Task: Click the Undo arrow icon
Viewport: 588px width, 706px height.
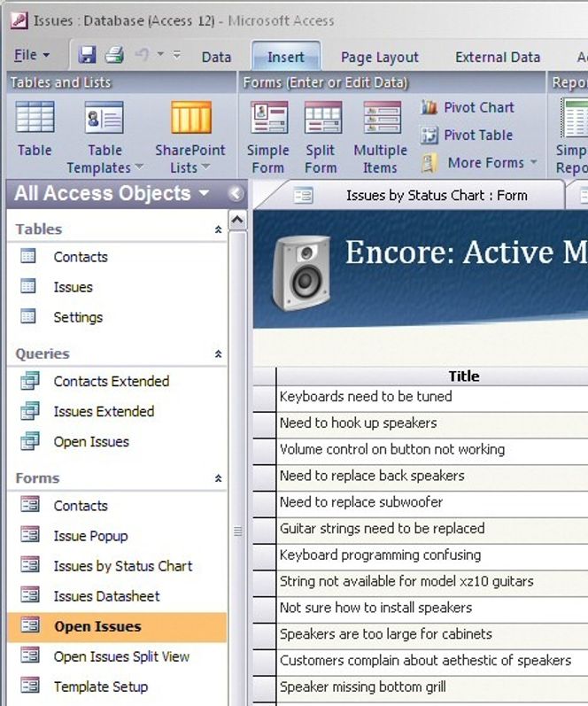Action: coord(143,55)
